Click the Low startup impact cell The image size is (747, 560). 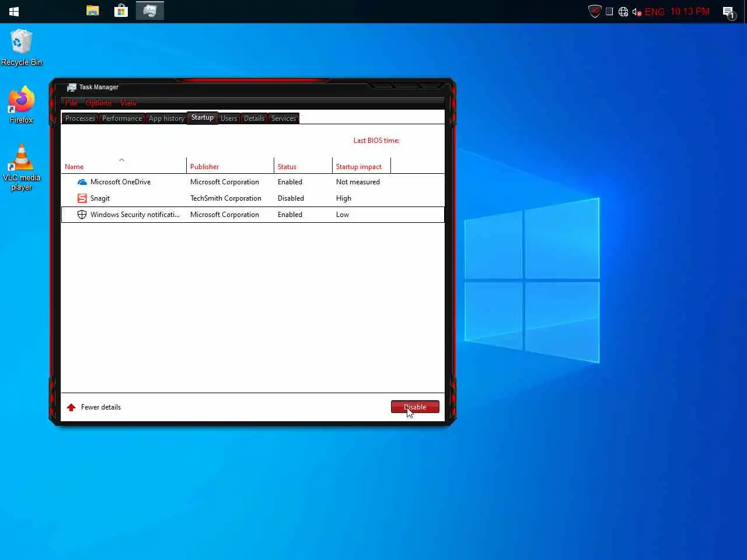[x=343, y=215]
